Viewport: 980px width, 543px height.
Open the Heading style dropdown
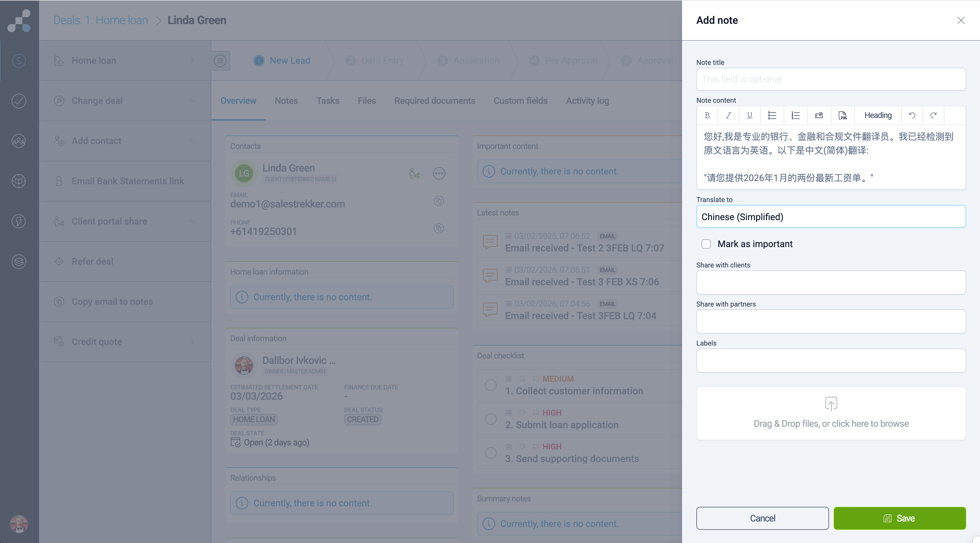(878, 115)
